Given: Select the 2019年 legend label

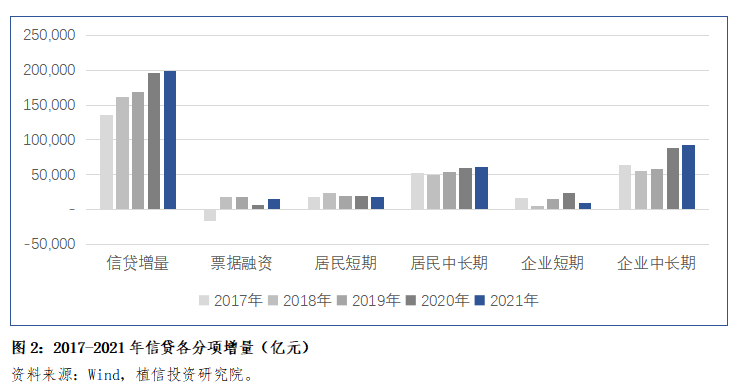Looking at the screenshot, I should point(376,300).
